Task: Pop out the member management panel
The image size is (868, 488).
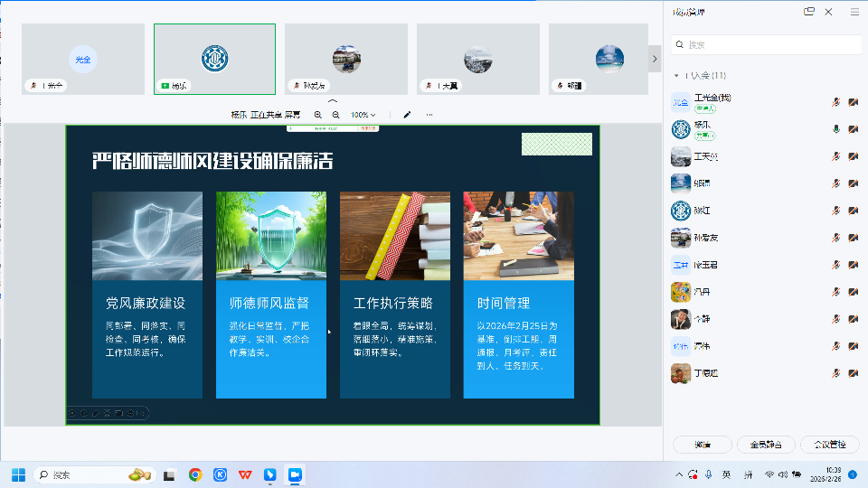Action: [x=809, y=12]
